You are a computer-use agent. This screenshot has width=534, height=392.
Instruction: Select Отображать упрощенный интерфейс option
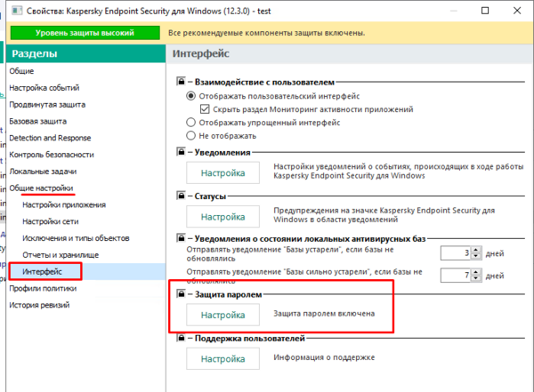click(190, 122)
